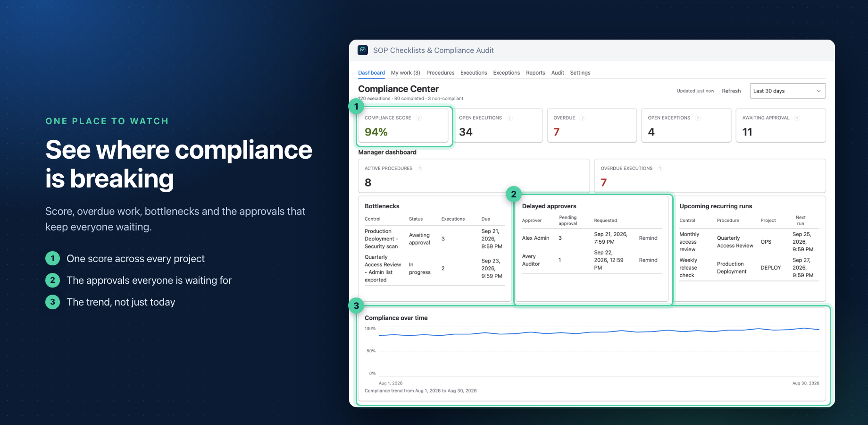Click the Awaiting approval status cell
Image resolution: width=868 pixels, height=425 pixels.
pyautogui.click(x=419, y=239)
